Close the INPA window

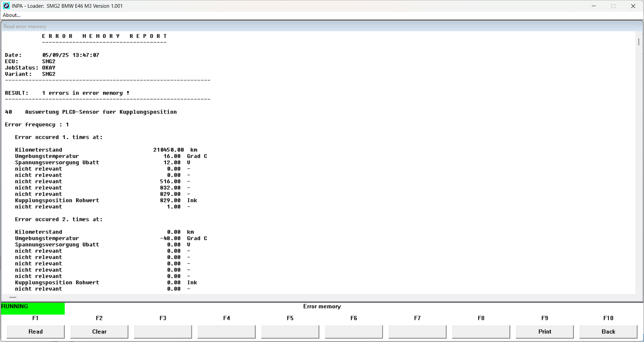pos(633,6)
